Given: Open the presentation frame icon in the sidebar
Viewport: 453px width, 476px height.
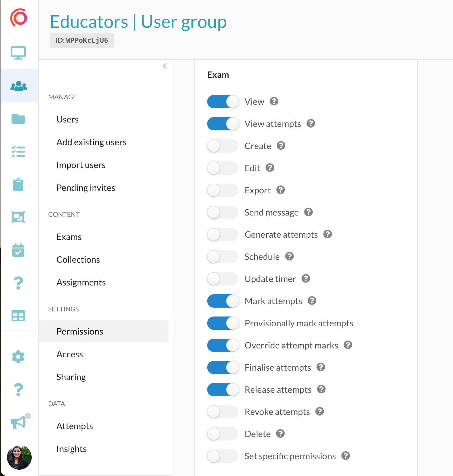Looking at the screenshot, I should tap(18, 217).
